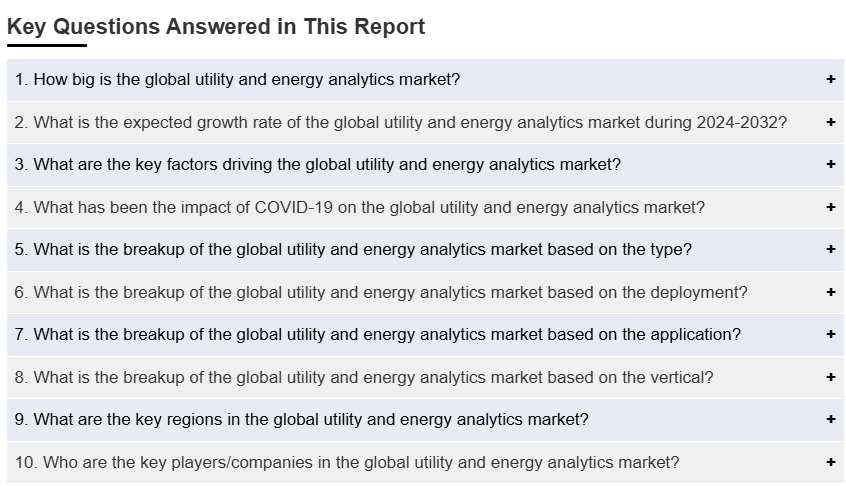
Task: Click plus icon for breakup by vertical
Action: pos(831,377)
